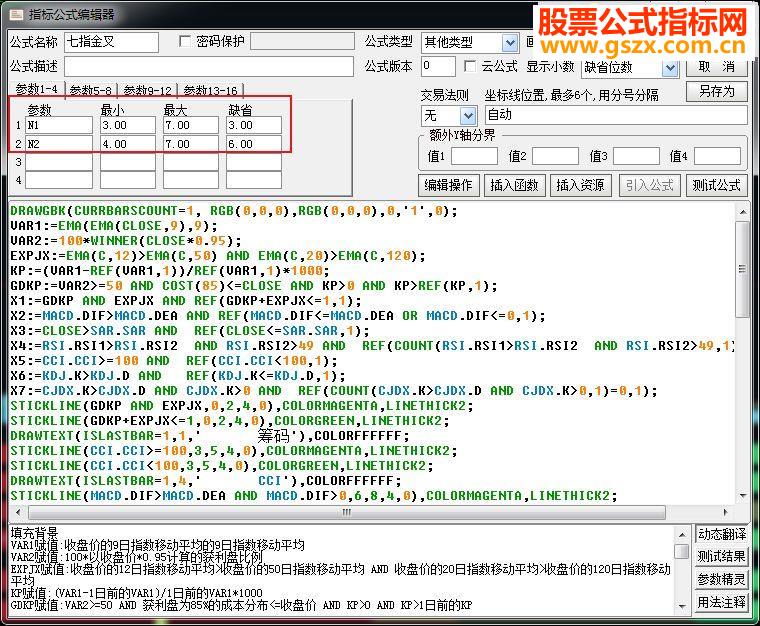Click the line DRAWTEXT with 筹码 text
The width and height of the screenshot is (760, 626).
click(210, 436)
